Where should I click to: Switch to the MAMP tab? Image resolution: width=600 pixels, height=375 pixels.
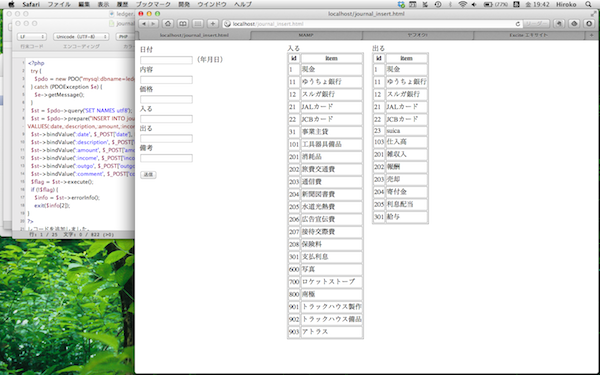click(306, 35)
